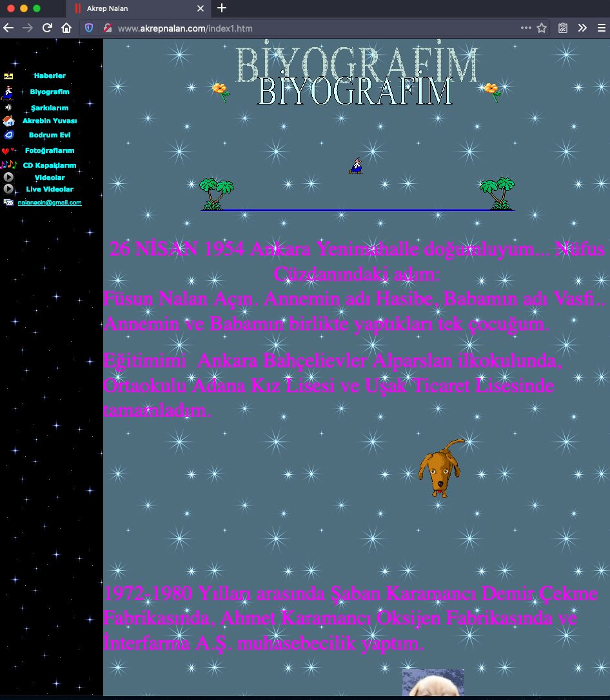Click the "26 NİSAN 1954" text
610x700 pixels.
pos(177,249)
